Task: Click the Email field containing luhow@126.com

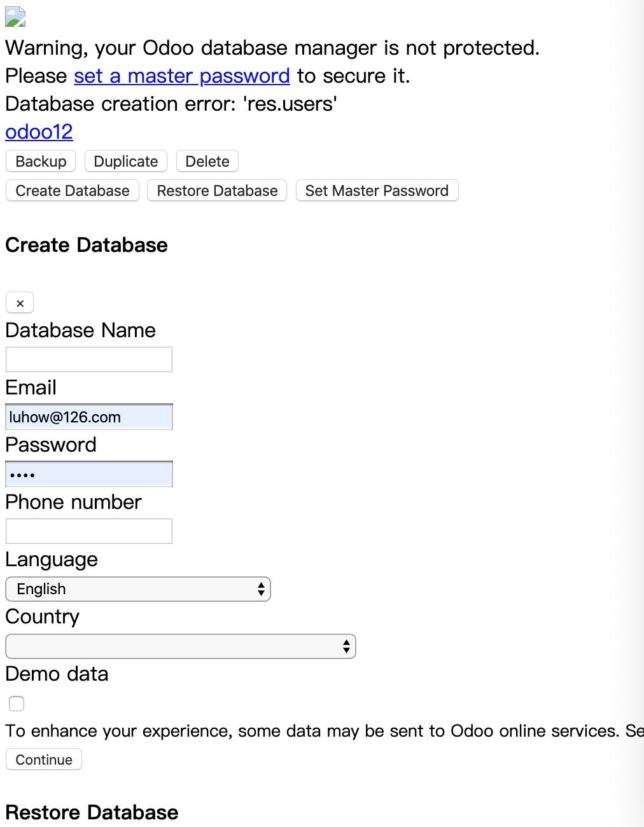Action: (89, 417)
